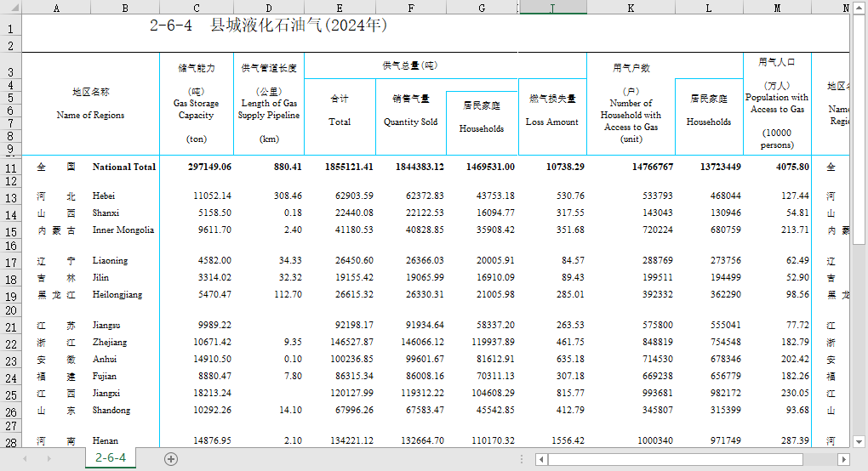Select cell with value 1855121.41
The height and width of the screenshot is (471, 868).
tap(340, 167)
